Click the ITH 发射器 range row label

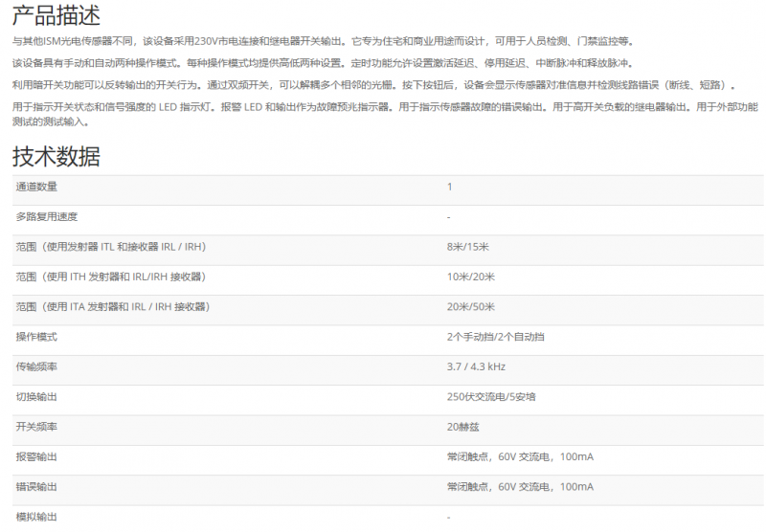[111, 277]
